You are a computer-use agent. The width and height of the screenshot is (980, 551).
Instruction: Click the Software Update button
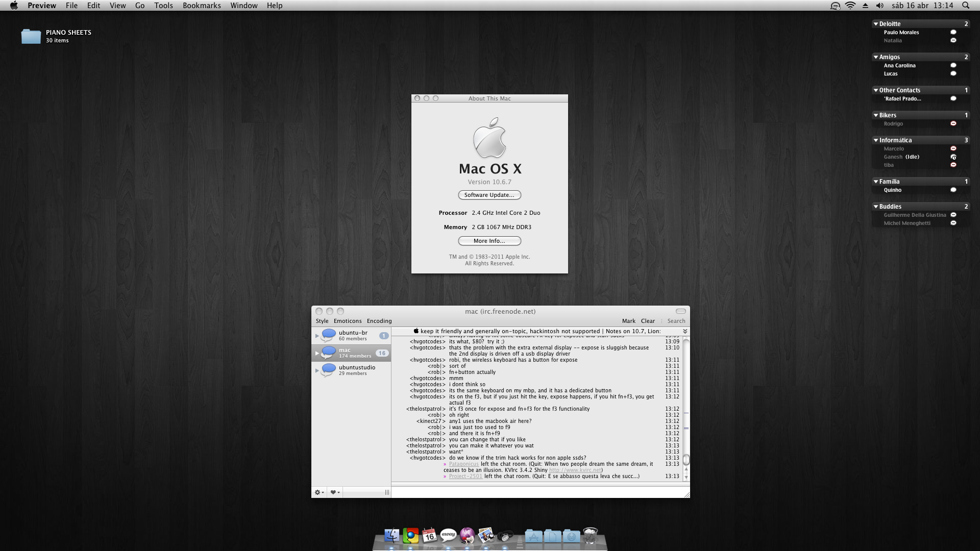coord(489,195)
